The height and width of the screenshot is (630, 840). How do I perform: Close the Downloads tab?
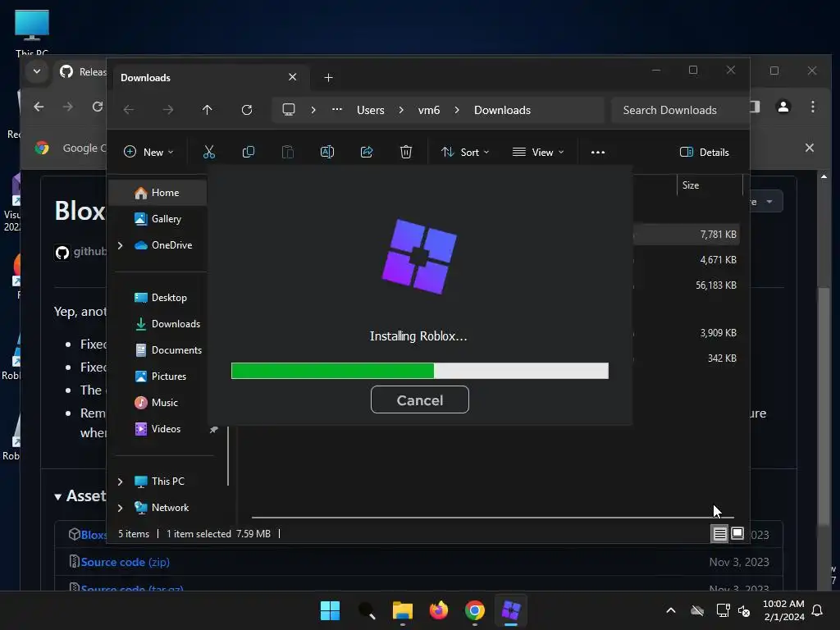(x=293, y=77)
